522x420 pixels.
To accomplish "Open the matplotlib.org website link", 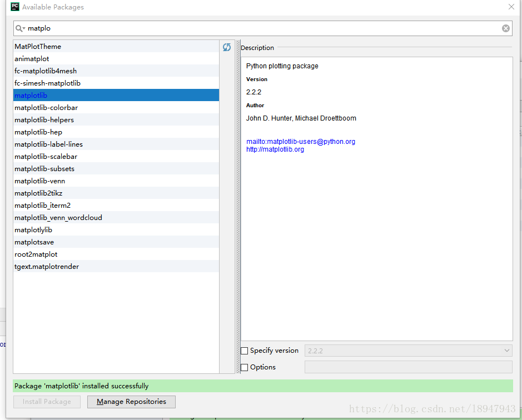I will pos(275,149).
